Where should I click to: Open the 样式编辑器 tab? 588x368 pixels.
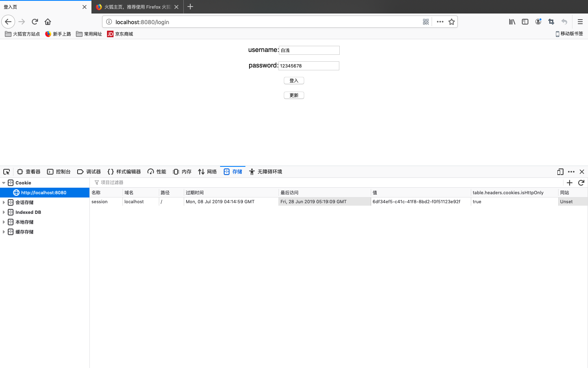124,172
